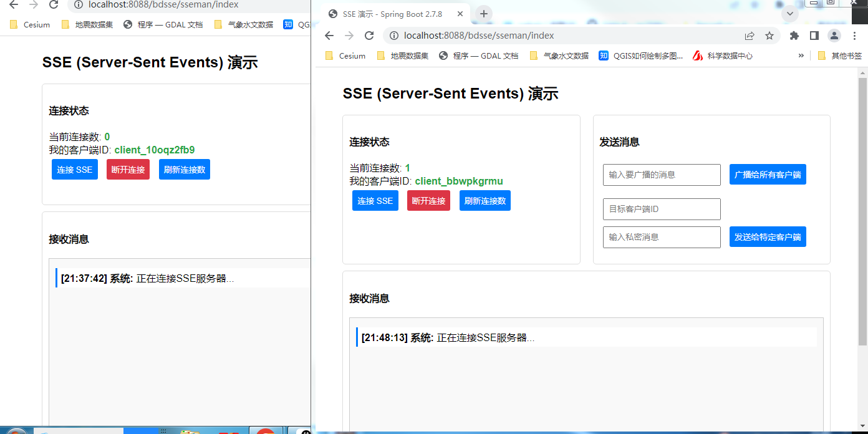The image size is (868, 434).
Task: Open the 程序 — GDAL 文档 bookmark in back window
Action: tap(163, 25)
